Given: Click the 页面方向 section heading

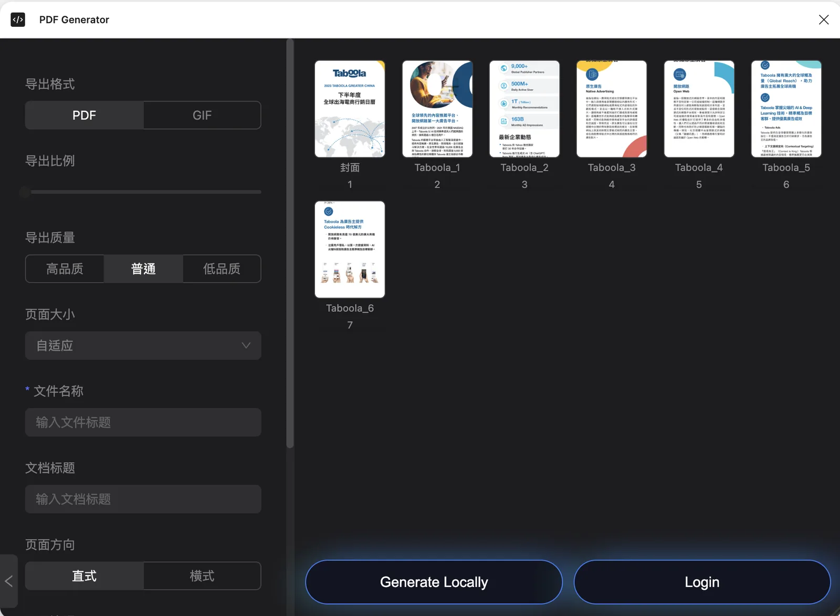Looking at the screenshot, I should point(50,545).
